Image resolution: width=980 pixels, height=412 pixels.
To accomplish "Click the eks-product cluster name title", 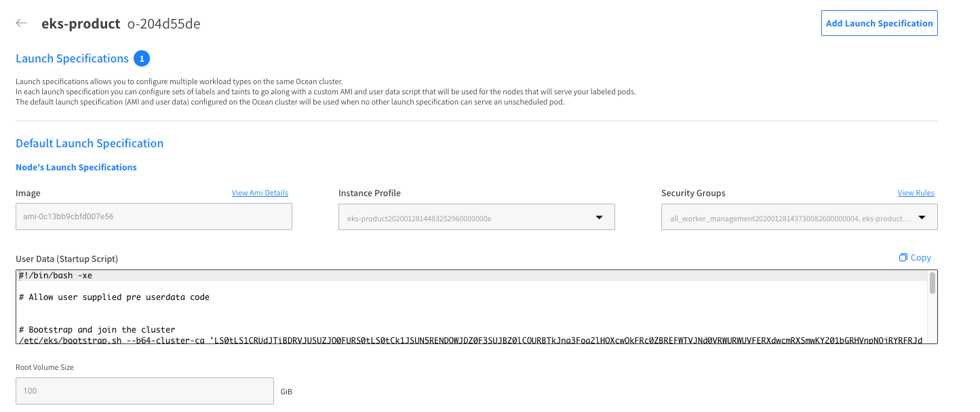I will pos(81,24).
